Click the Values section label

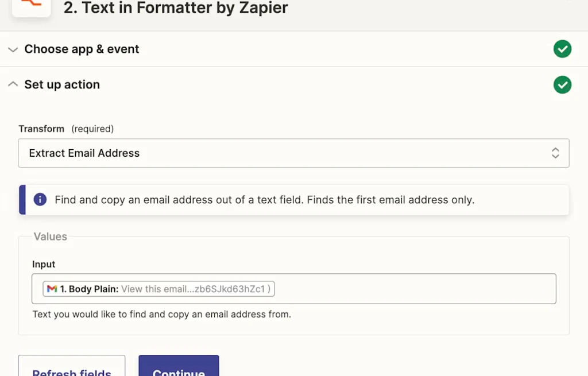pos(51,237)
